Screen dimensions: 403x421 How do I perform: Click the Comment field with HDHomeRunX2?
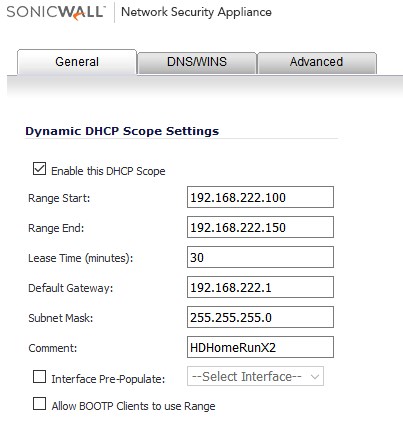260,347
